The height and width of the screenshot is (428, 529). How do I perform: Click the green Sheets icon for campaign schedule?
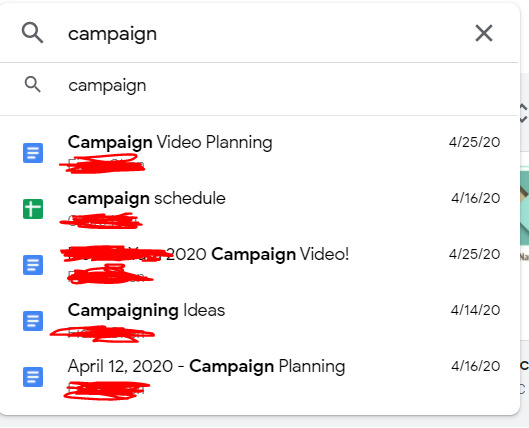(33, 209)
